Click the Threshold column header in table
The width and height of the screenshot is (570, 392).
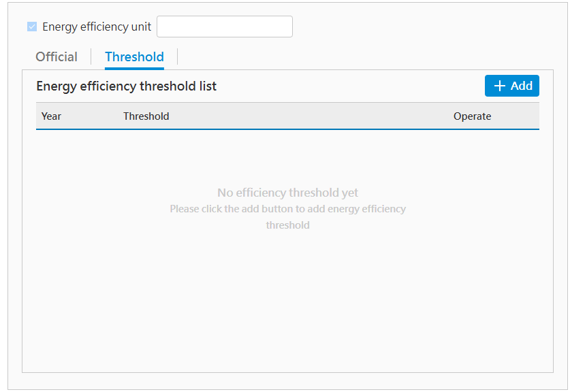146,116
